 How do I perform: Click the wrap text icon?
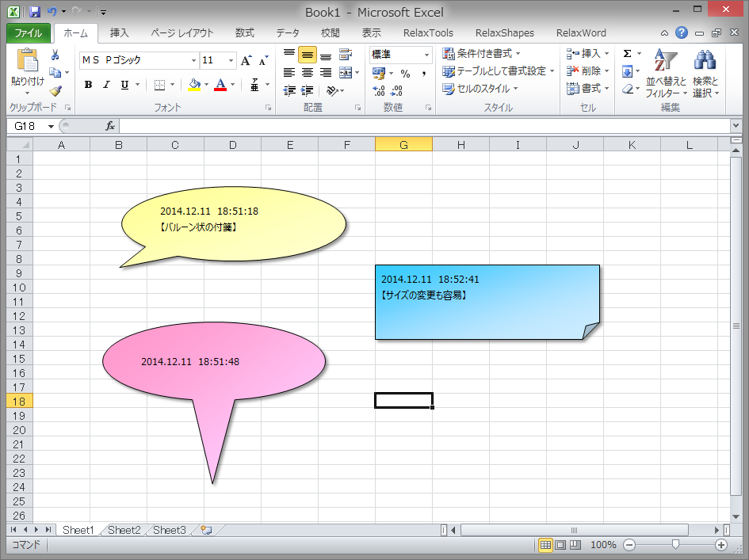[346, 55]
